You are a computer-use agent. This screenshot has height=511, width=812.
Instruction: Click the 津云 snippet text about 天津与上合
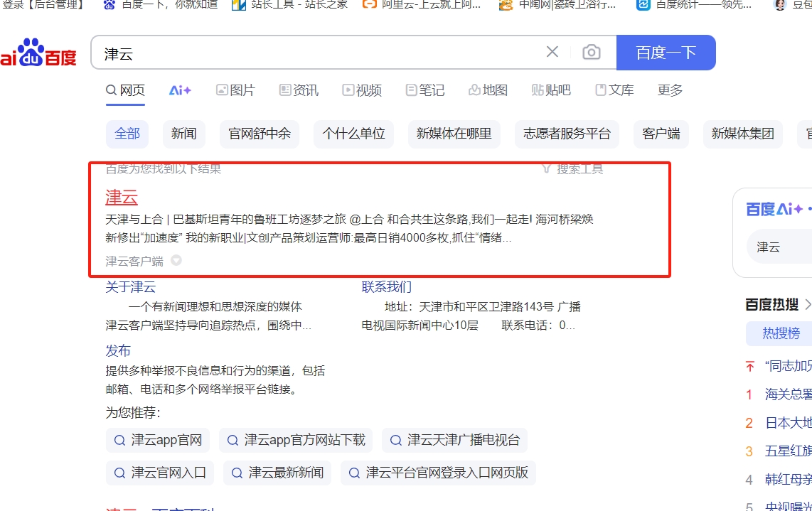(350, 229)
